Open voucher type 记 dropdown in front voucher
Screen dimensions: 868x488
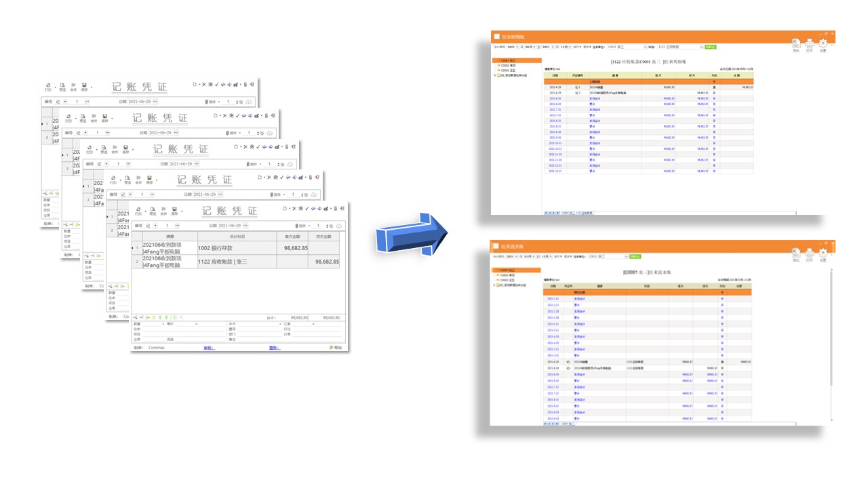(155, 226)
